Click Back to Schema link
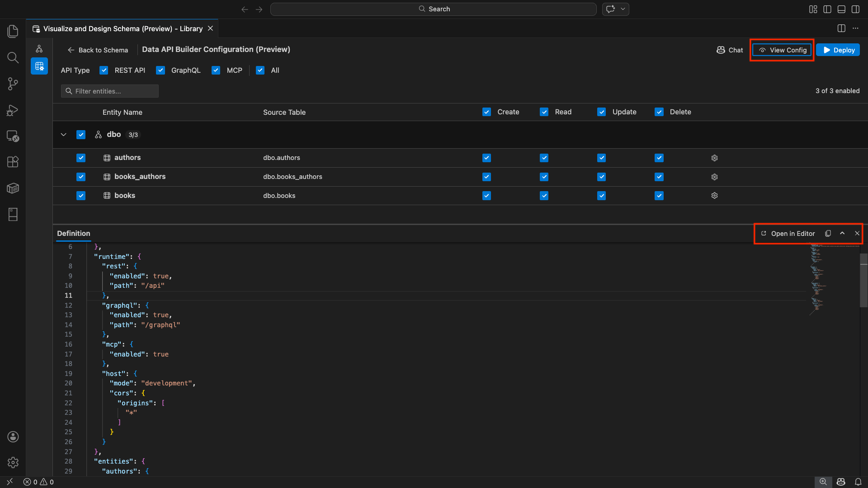This screenshot has width=868, height=488. pos(98,50)
